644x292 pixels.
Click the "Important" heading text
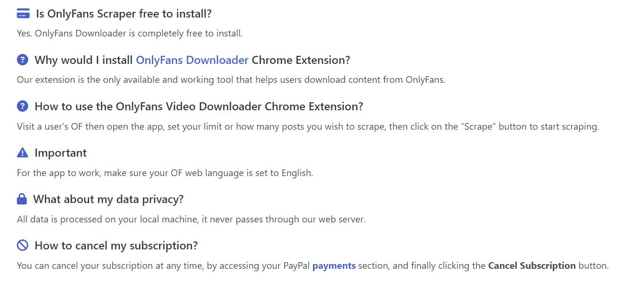point(61,153)
